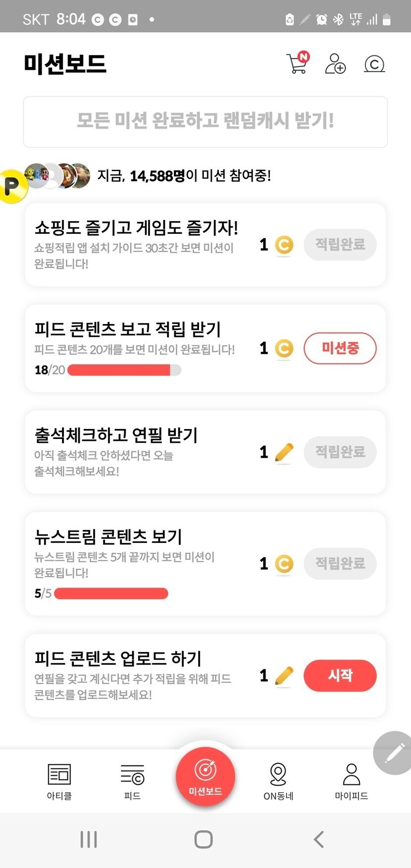Screen dimensions: 411x868
Task: Click the 18/20 feed progress bar
Action: pyautogui.click(x=124, y=370)
